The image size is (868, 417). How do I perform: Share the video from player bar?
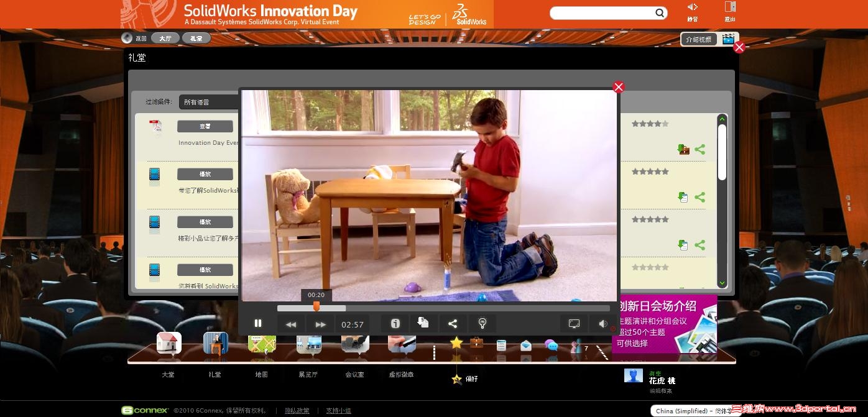453,324
